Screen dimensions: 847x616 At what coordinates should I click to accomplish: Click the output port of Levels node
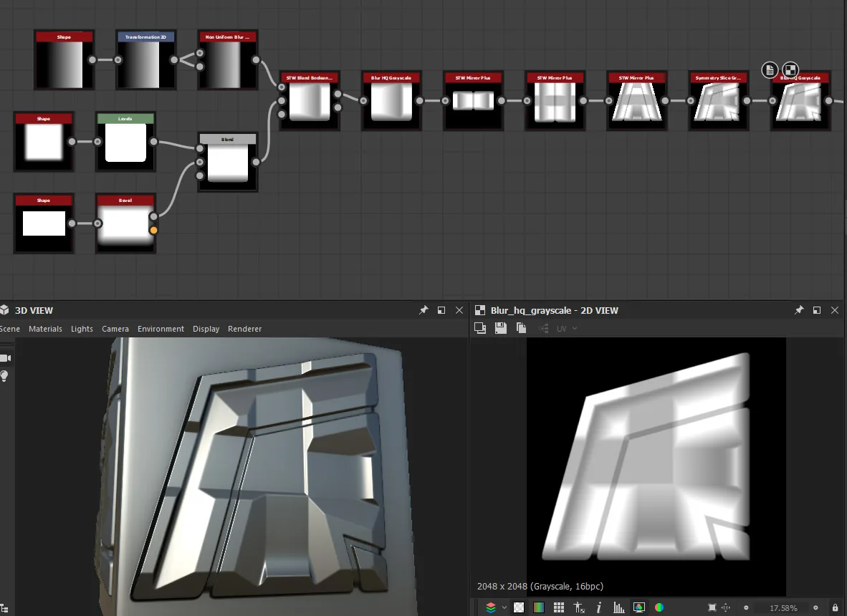point(154,141)
